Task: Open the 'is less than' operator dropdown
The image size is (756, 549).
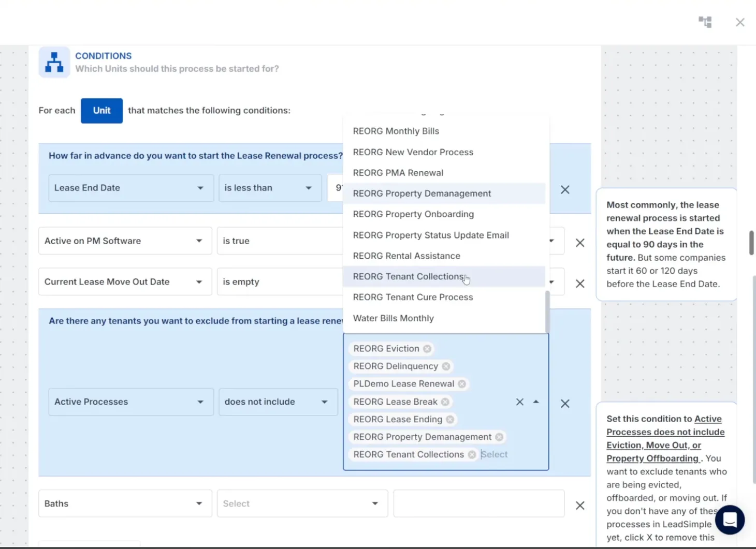Action: [270, 188]
